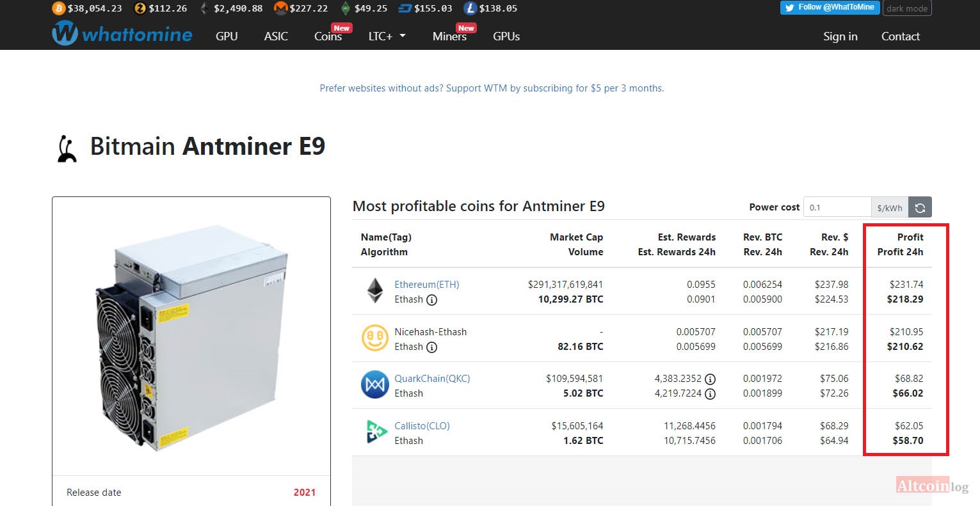
Task: Click the Release date year 2021
Action: 305,493
